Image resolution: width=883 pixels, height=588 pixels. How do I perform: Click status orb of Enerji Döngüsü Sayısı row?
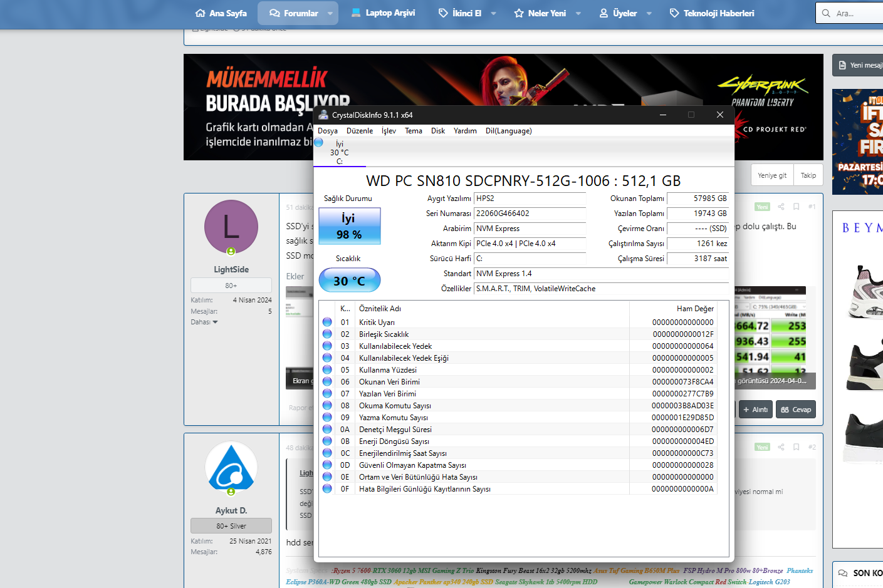(x=327, y=441)
